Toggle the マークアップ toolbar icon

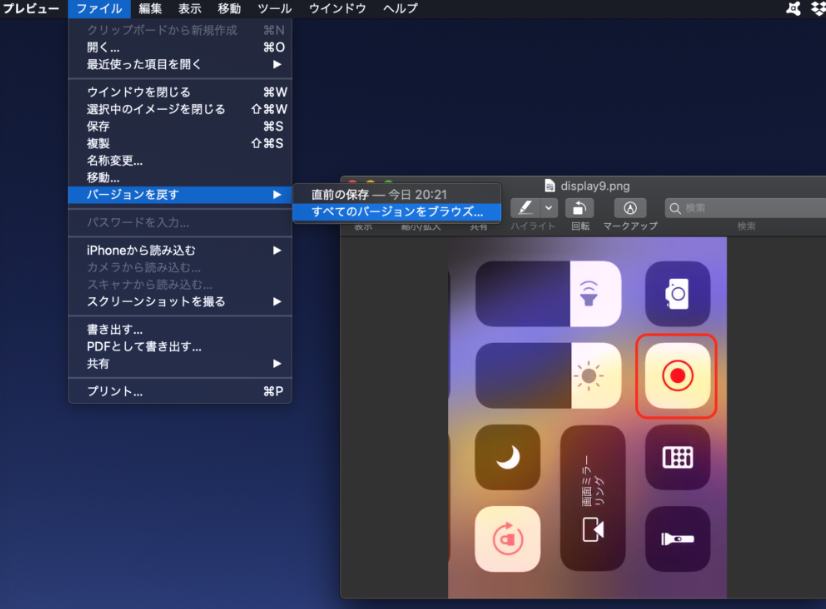click(x=630, y=208)
